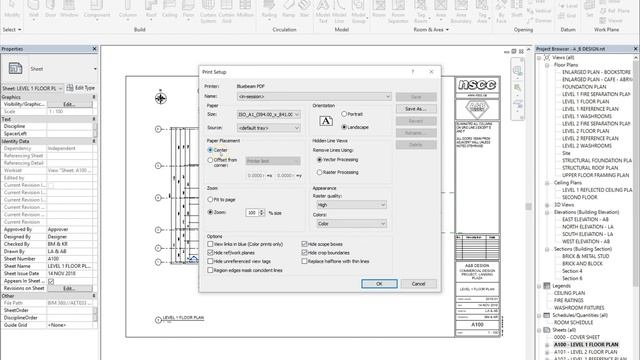Viewport: 640px width, 360px height.
Task: Select the Floor tool
Action: 188,9
